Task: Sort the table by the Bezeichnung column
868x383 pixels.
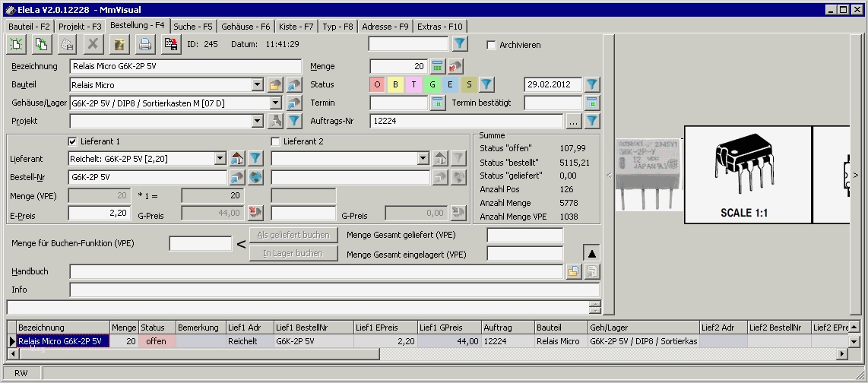Action: coord(63,328)
